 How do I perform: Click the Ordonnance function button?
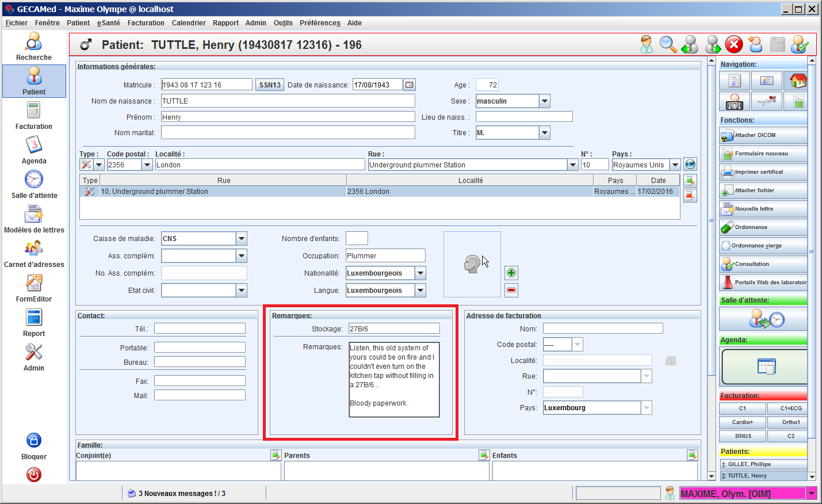pos(763,227)
